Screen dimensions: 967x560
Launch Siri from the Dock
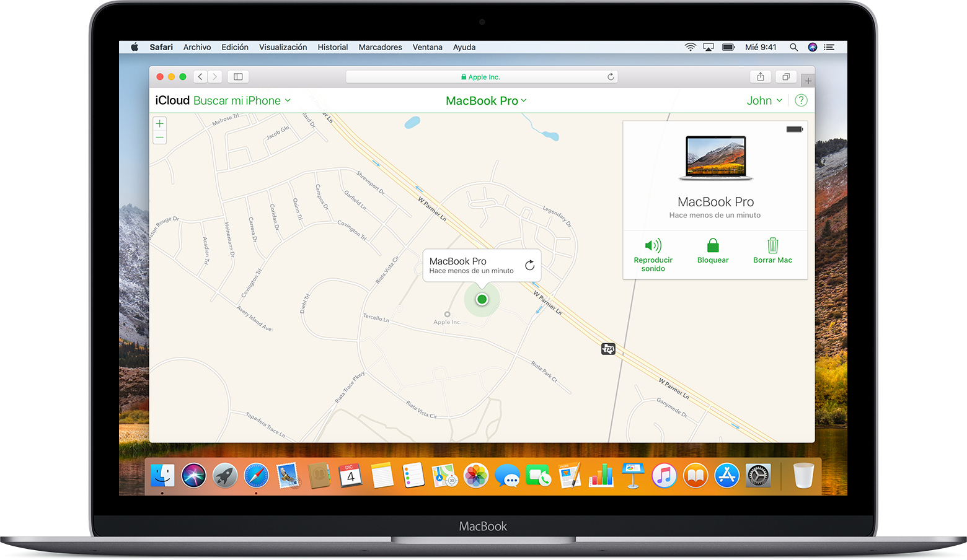pos(194,476)
